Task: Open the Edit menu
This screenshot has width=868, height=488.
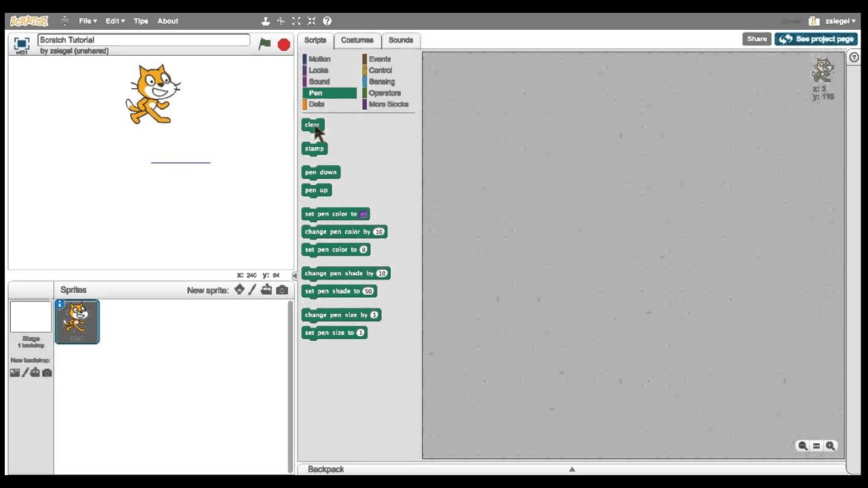Action: [115, 21]
